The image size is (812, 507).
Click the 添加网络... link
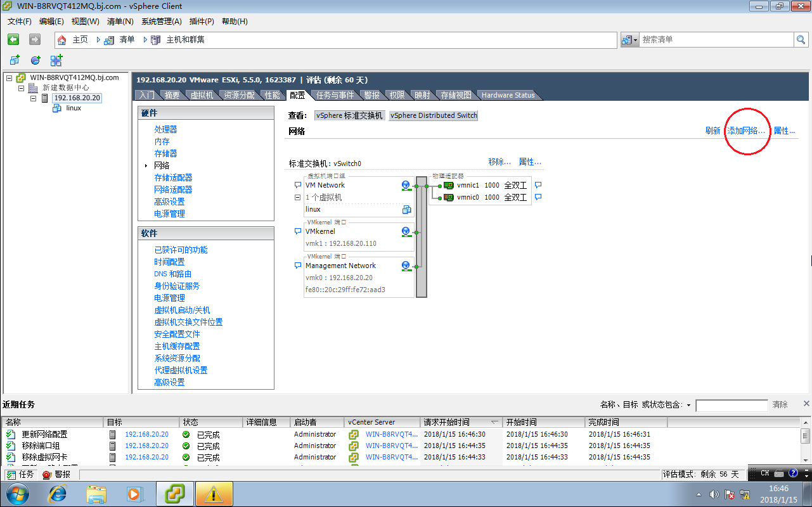(746, 131)
